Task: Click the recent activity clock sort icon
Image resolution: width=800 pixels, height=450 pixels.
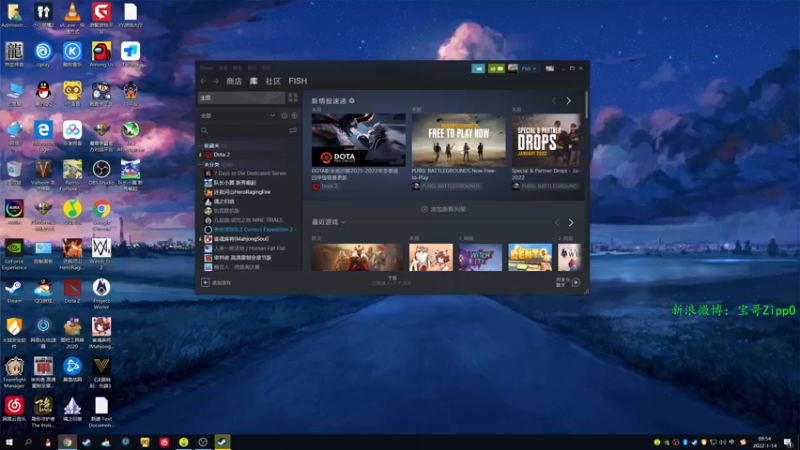Action: click(284, 116)
